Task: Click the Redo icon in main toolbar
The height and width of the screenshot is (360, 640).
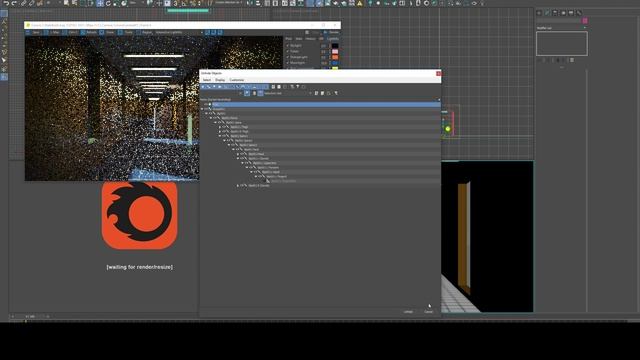Action: (14, 3)
